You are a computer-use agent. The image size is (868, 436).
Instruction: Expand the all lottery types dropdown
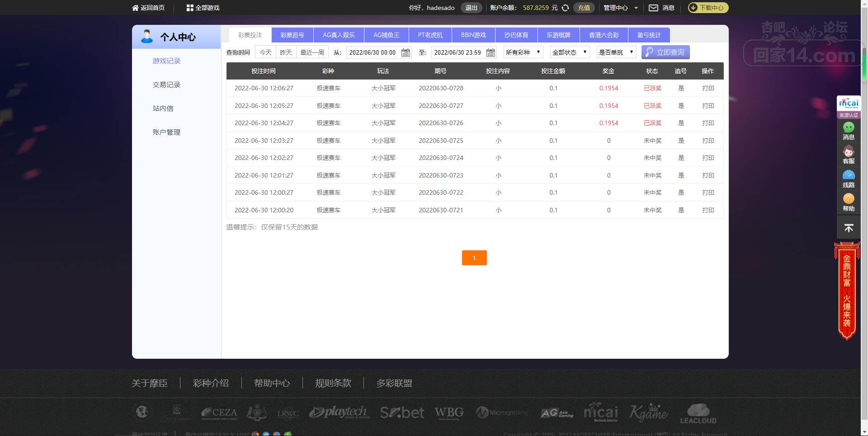click(523, 52)
